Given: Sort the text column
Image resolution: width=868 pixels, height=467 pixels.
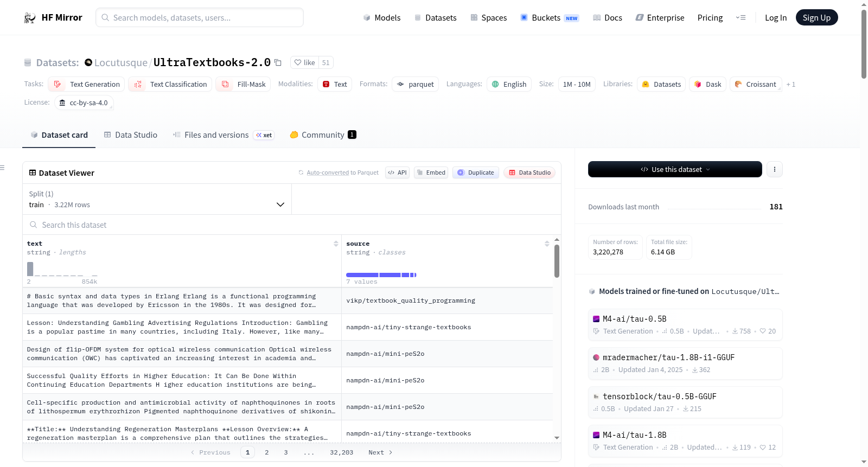Looking at the screenshot, I should tap(336, 244).
